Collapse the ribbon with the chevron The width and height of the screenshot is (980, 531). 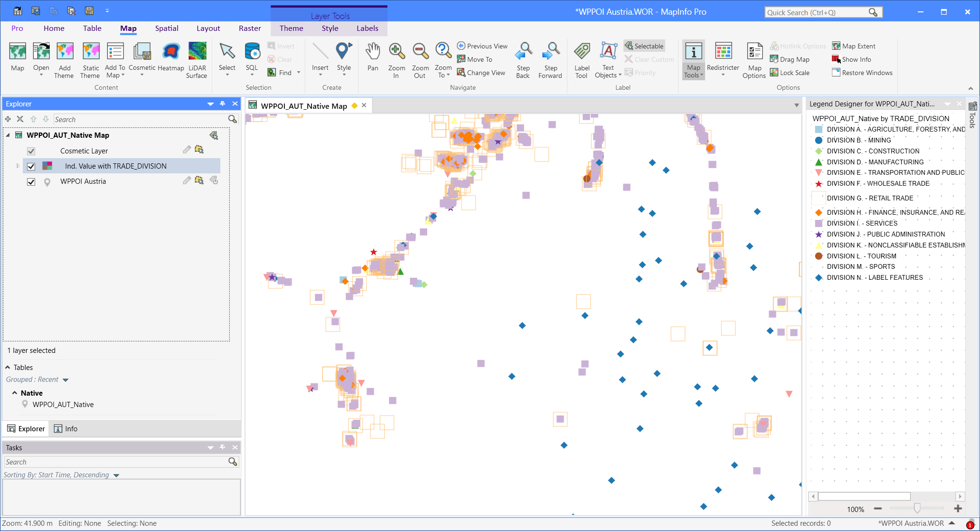(971, 88)
